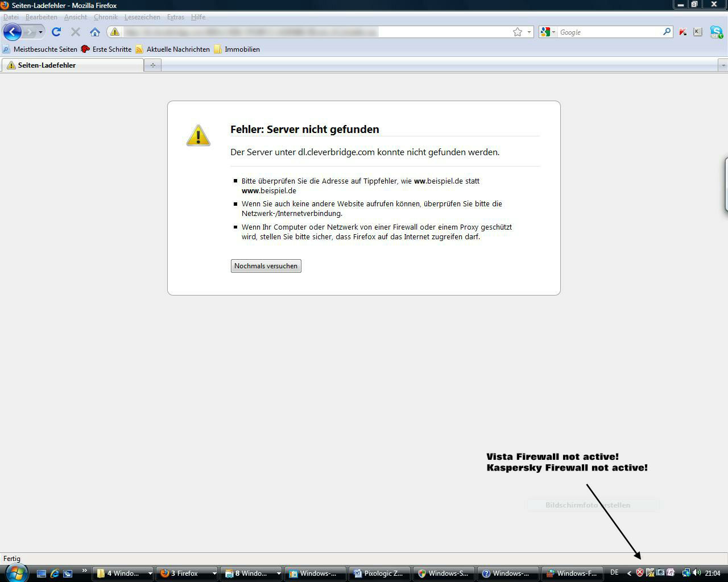Open the Google search engine selector
Screen dimensions: 728x582
click(x=548, y=32)
